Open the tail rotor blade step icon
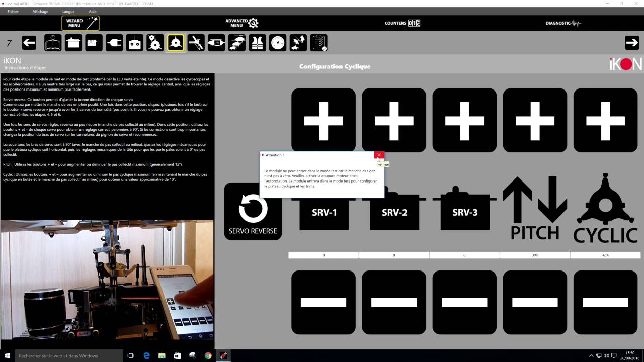644x362 pixels. tap(196, 43)
